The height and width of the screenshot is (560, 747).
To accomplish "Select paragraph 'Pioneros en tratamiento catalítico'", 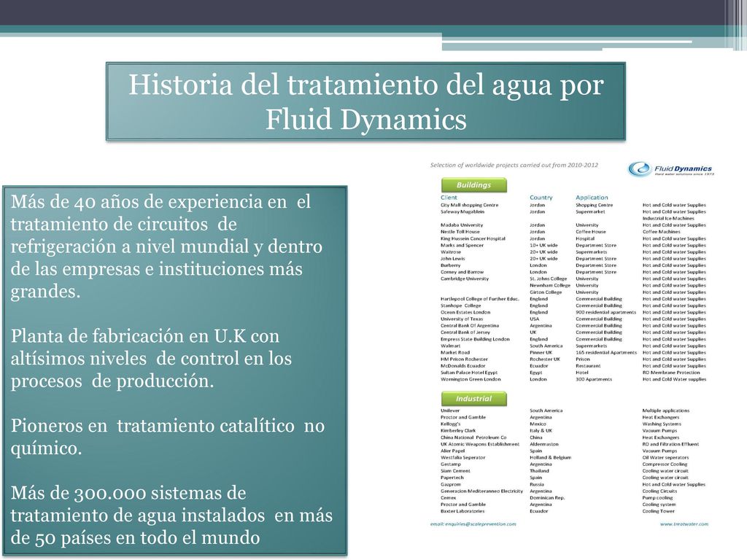I will (x=168, y=437).
